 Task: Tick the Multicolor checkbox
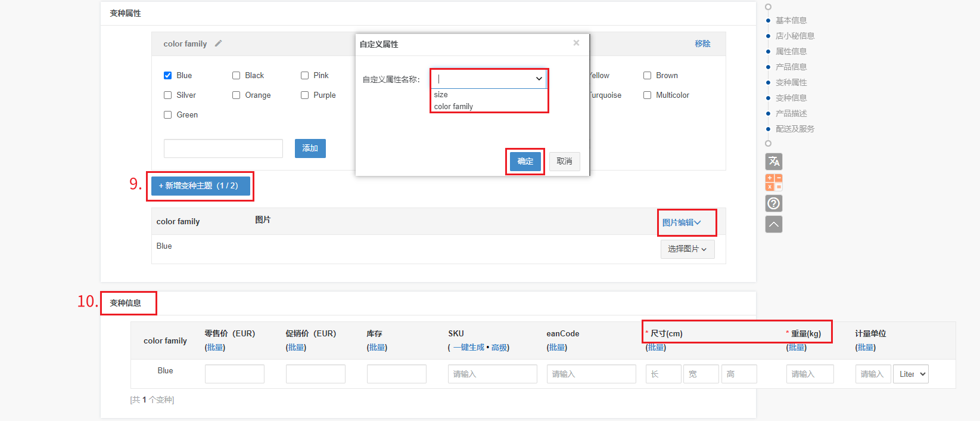tap(647, 95)
